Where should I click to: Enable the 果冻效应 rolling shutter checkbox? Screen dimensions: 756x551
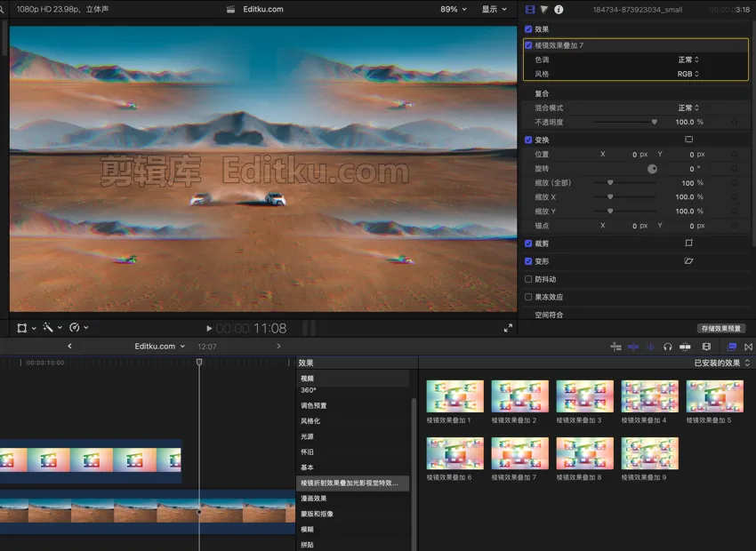point(529,297)
